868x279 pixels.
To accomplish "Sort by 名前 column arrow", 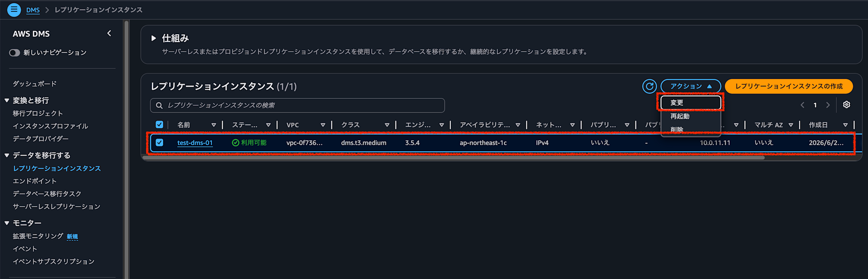I will (x=214, y=125).
